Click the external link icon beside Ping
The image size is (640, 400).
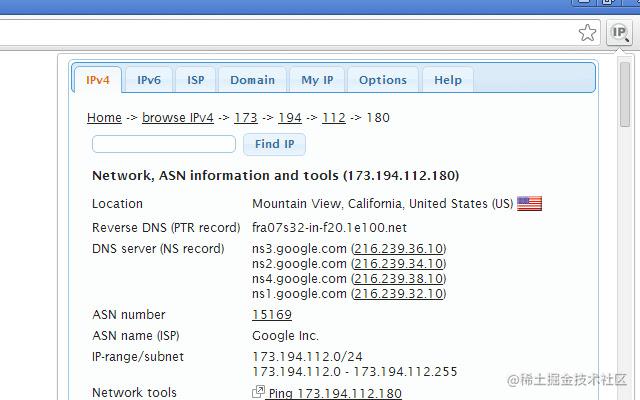(258, 392)
